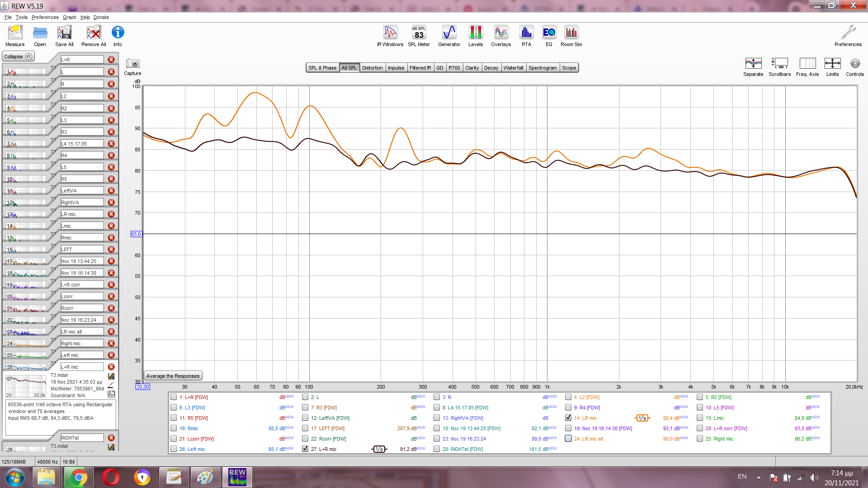868x488 pixels.
Task: Uncheck the 14: LR mic trace
Action: pyautogui.click(x=568, y=418)
